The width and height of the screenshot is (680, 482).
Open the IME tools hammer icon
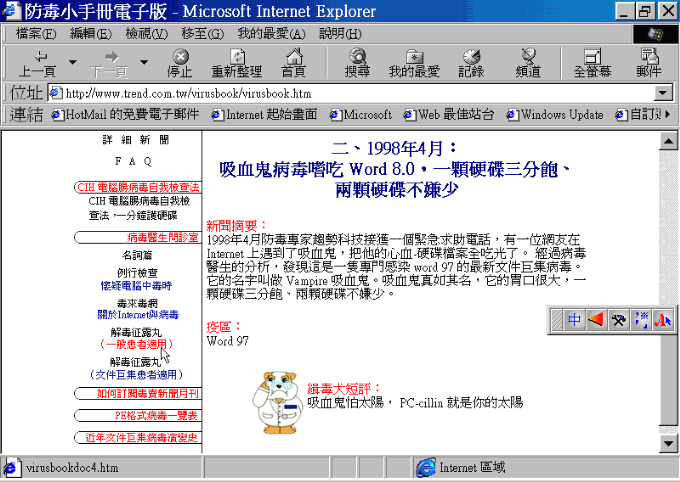point(619,320)
